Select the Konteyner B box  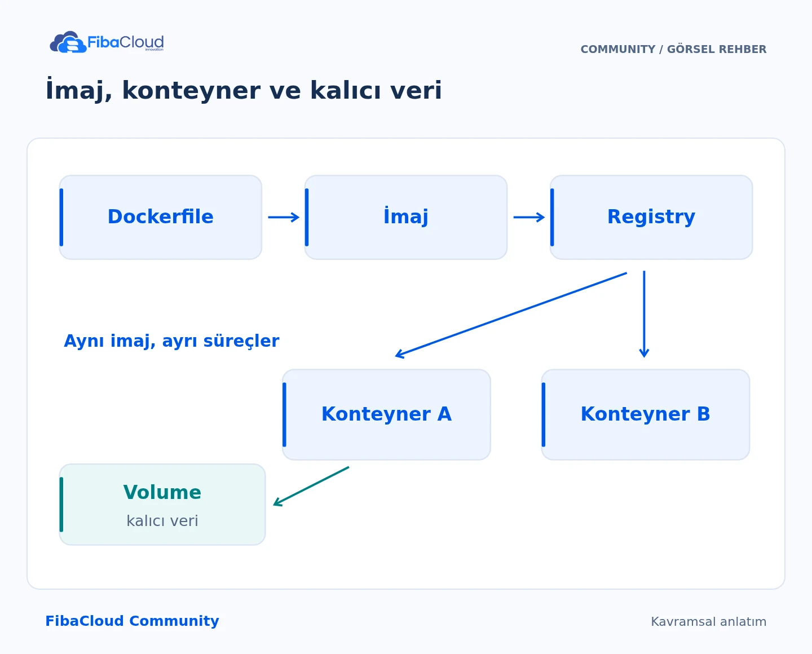pos(646,414)
